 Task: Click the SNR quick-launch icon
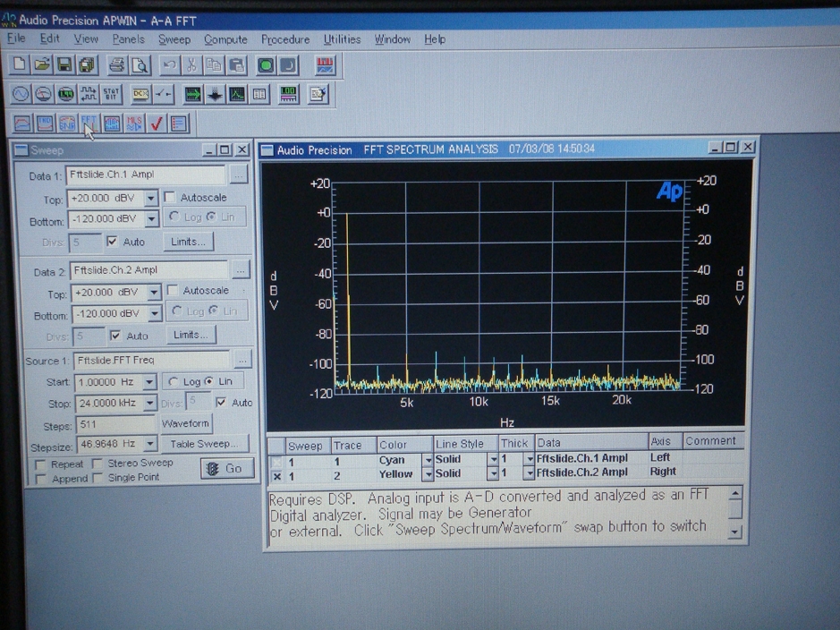[x=67, y=123]
